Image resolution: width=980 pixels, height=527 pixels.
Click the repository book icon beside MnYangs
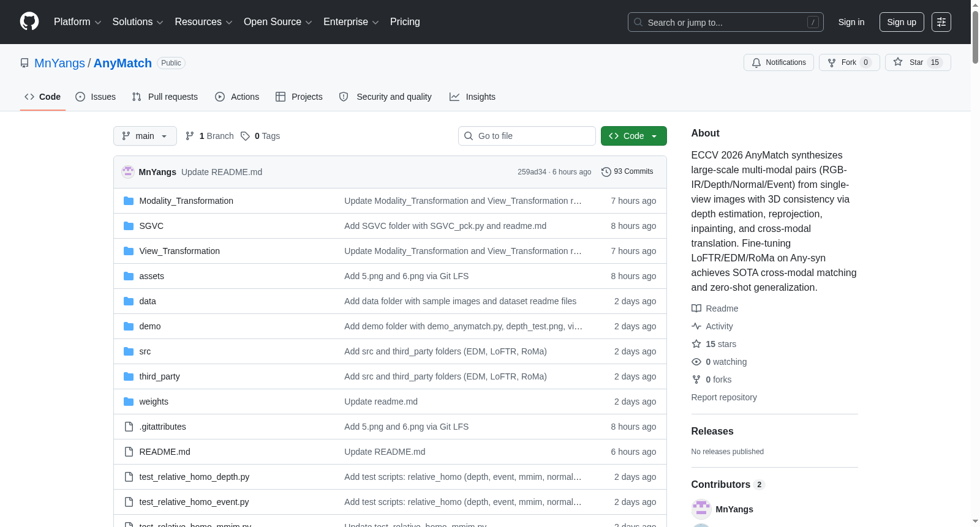tap(24, 63)
